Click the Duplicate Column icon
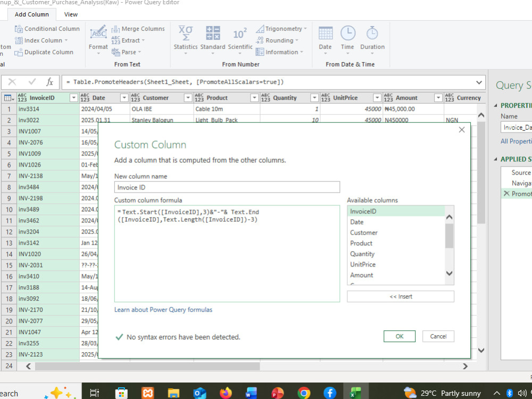The height and width of the screenshot is (399, 532). point(19,52)
